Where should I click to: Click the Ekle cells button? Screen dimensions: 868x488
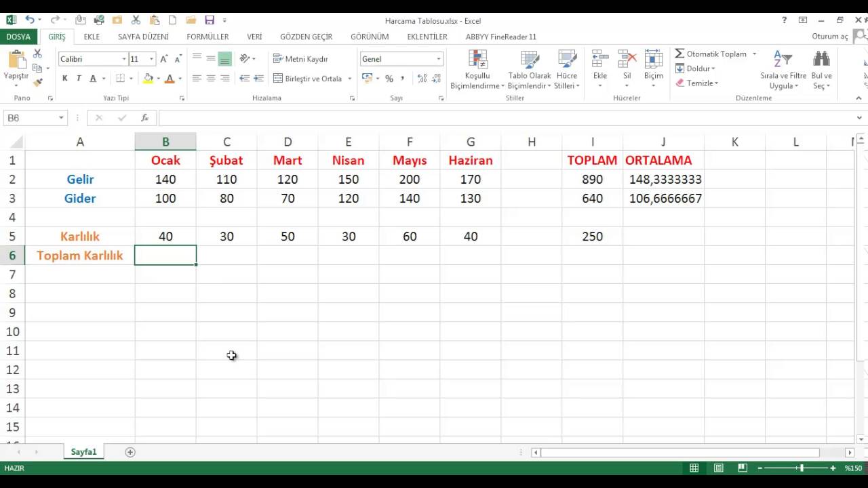click(x=600, y=69)
